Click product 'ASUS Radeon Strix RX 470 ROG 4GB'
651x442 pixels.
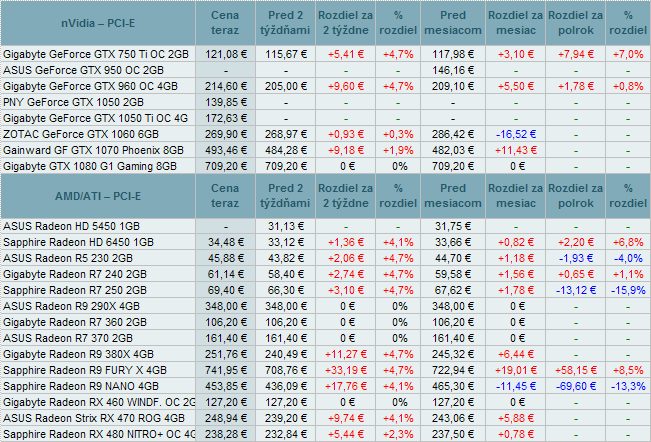tap(93, 418)
